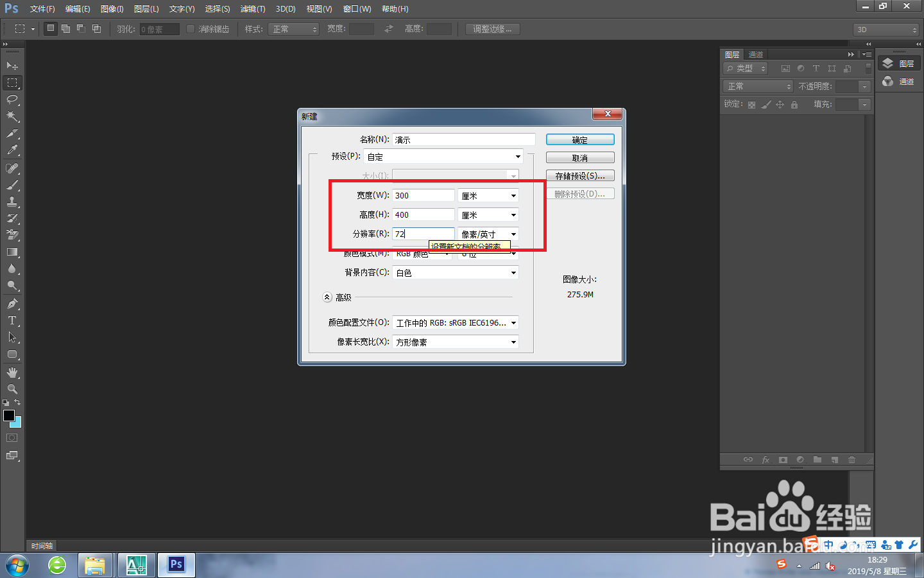The width and height of the screenshot is (924, 578).
Task: Confirm with the 确定 button
Action: (579, 139)
